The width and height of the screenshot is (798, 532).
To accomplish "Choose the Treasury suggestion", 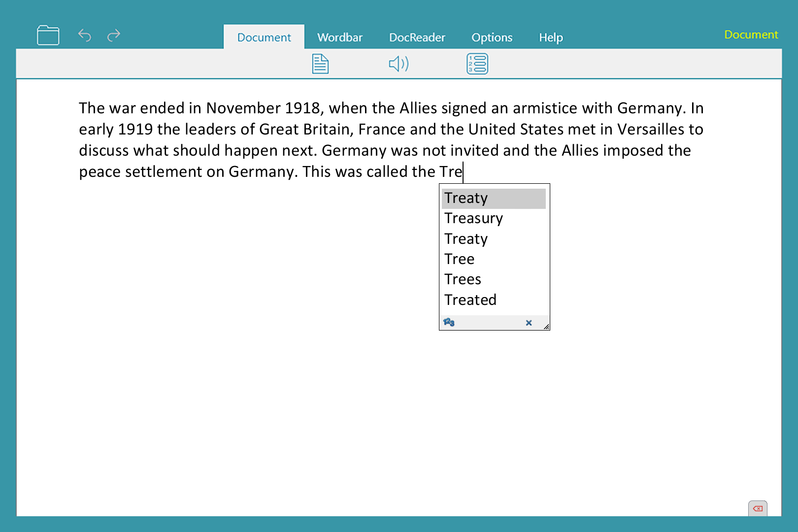I will point(494,219).
